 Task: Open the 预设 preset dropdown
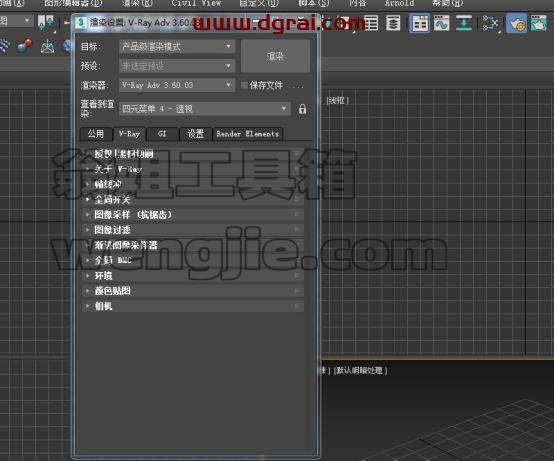coord(177,66)
